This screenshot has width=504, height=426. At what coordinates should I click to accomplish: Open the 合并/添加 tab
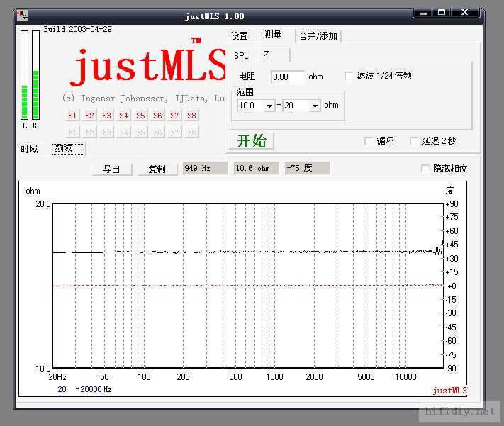point(318,36)
